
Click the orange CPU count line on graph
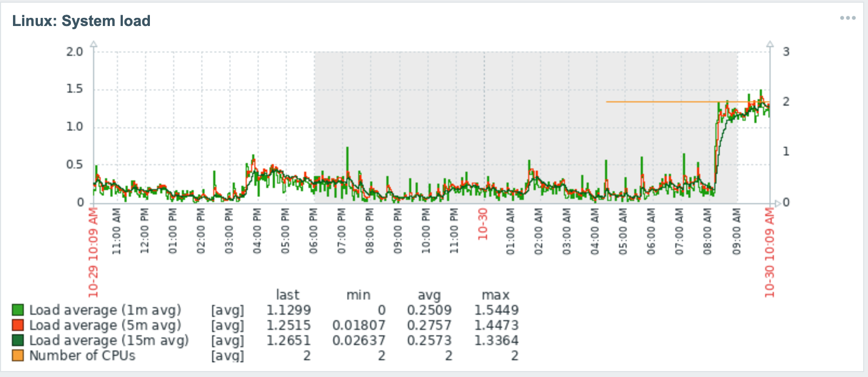[660, 102]
